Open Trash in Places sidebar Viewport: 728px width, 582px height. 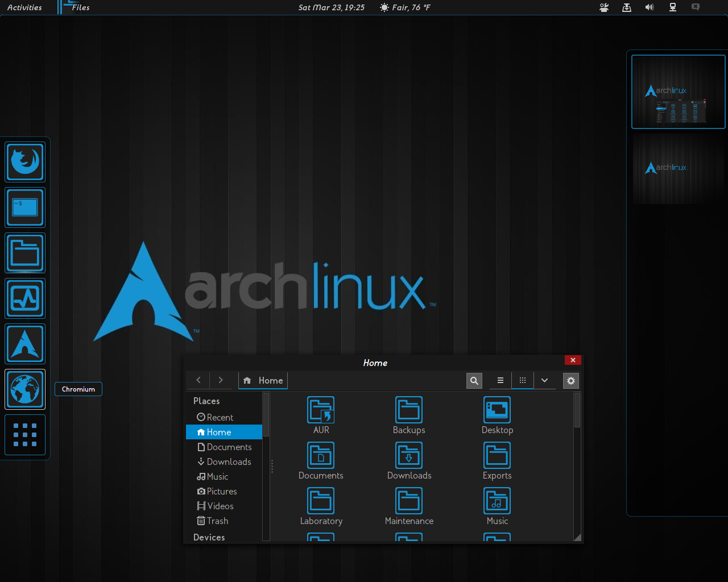point(224,521)
